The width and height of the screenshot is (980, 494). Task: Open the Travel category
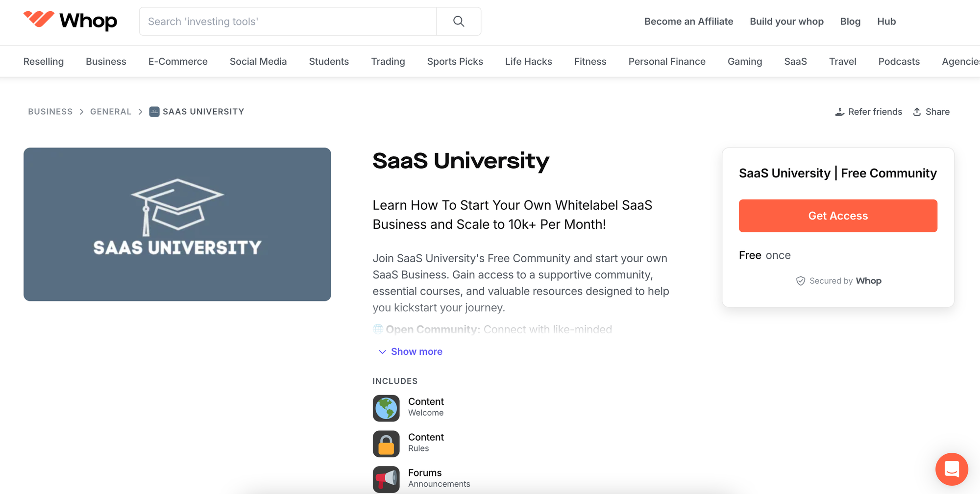point(843,61)
